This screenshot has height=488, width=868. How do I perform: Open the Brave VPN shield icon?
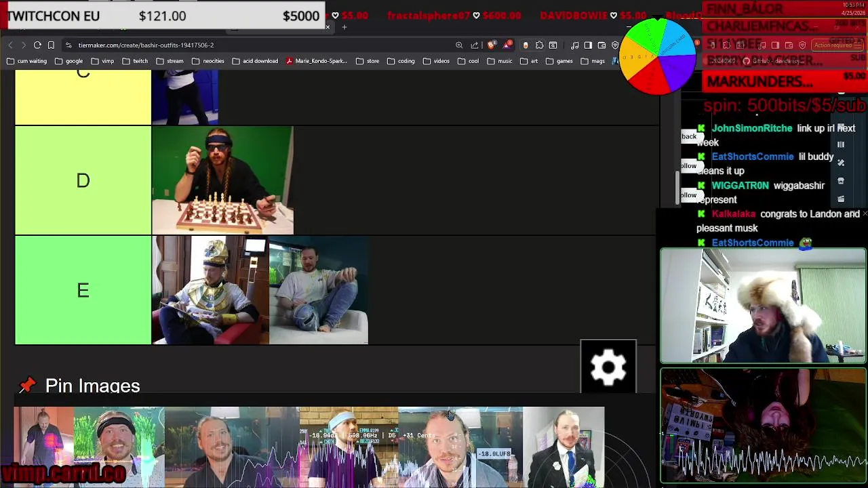coord(615,45)
